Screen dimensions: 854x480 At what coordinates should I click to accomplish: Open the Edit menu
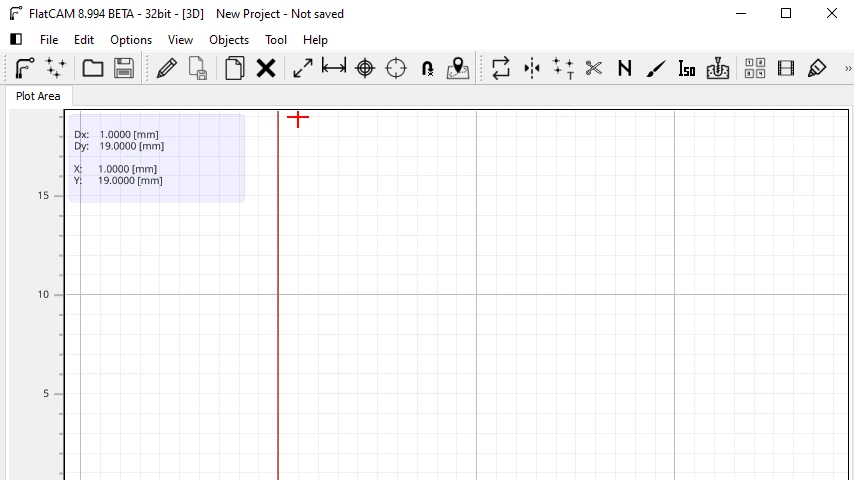point(84,40)
